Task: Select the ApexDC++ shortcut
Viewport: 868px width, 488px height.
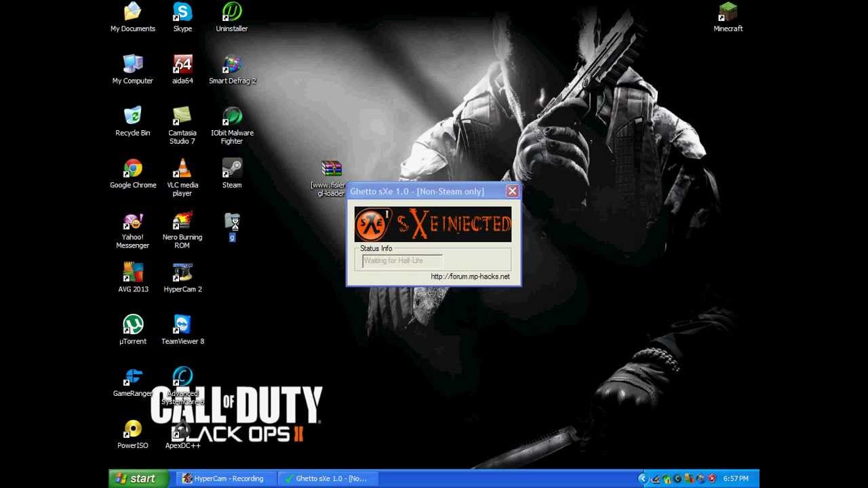Action: tap(182, 434)
